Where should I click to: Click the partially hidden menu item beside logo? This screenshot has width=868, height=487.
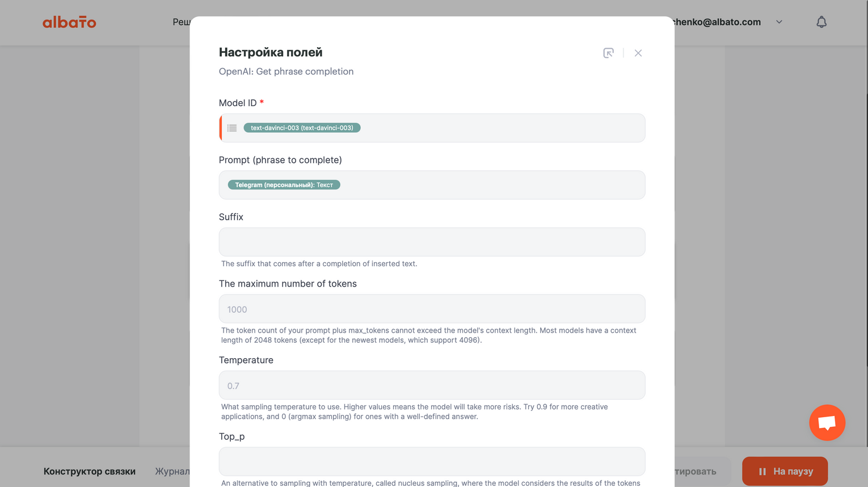[181, 22]
